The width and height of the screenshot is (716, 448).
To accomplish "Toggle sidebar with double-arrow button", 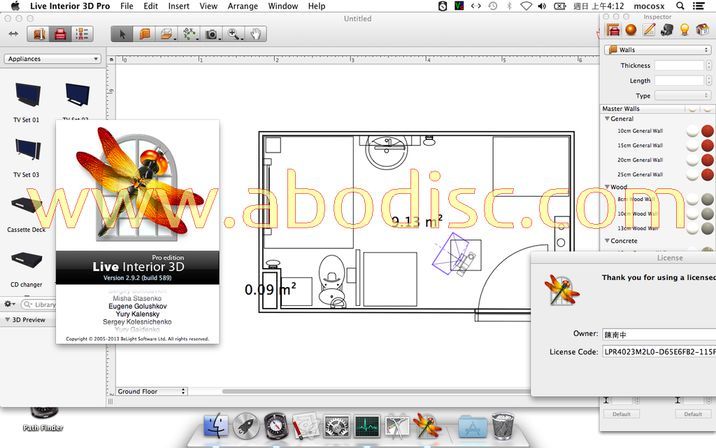I will 12,34.
